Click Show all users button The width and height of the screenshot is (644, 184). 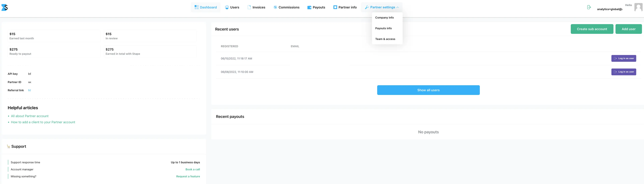pos(428,90)
